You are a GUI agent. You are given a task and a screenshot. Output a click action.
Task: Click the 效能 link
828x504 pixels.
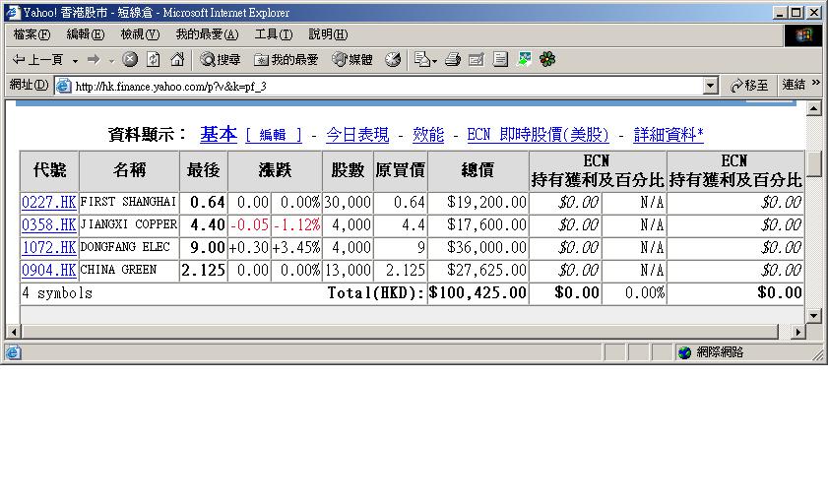click(428, 135)
